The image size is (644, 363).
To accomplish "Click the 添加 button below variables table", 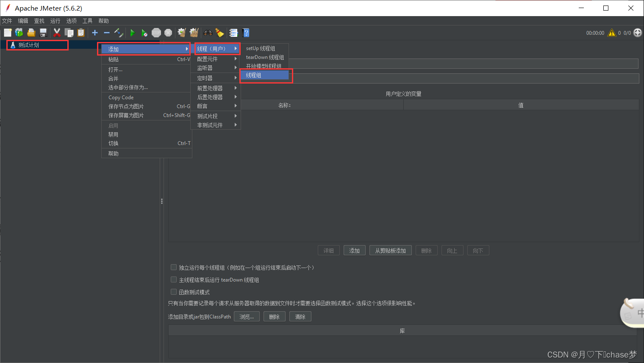I will [x=355, y=251].
